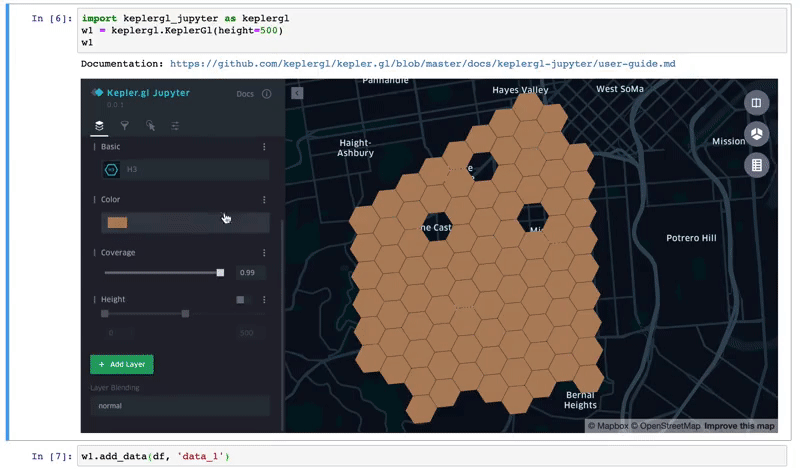This screenshot has width=800, height=472.
Task: Open the Interactions tab icon
Action: (150, 126)
